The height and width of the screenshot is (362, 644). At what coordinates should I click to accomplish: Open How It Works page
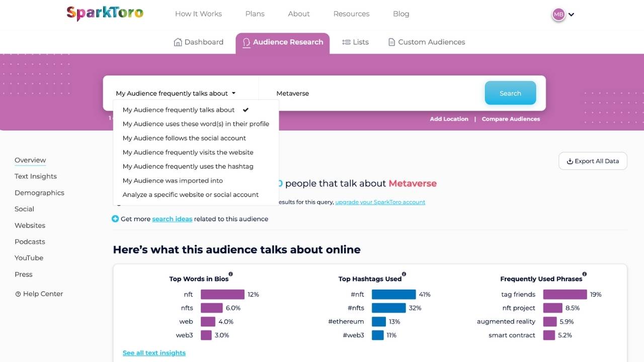(198, 14)
